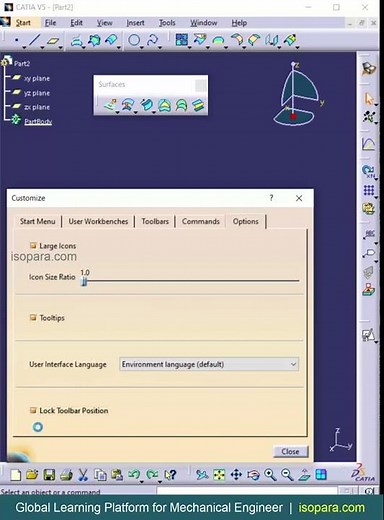The width and height of the screenshot is (384, 520).
Task: Create a new document with New icon
Action: (x=16, y=475)
